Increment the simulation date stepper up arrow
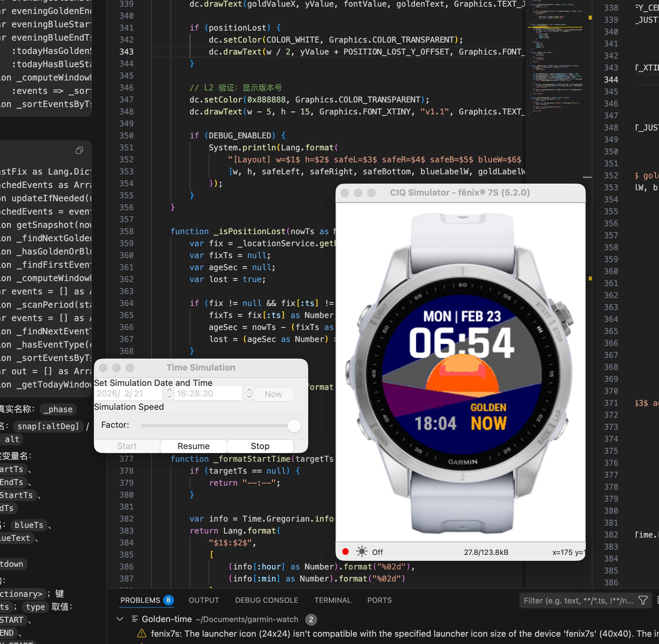This screenshot has height=644, width=659. tap(169, 390)
